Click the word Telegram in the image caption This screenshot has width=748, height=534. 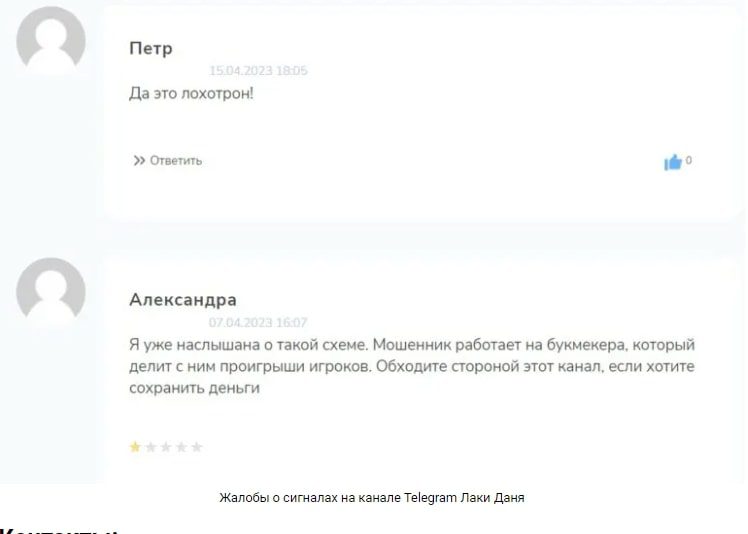click(430, 498)
